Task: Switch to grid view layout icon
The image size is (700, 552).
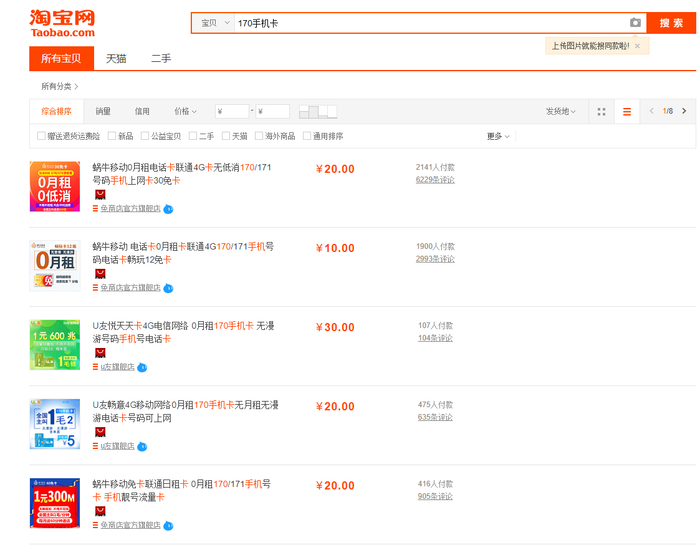Action: pyautogui.click(x=601, y=112)
